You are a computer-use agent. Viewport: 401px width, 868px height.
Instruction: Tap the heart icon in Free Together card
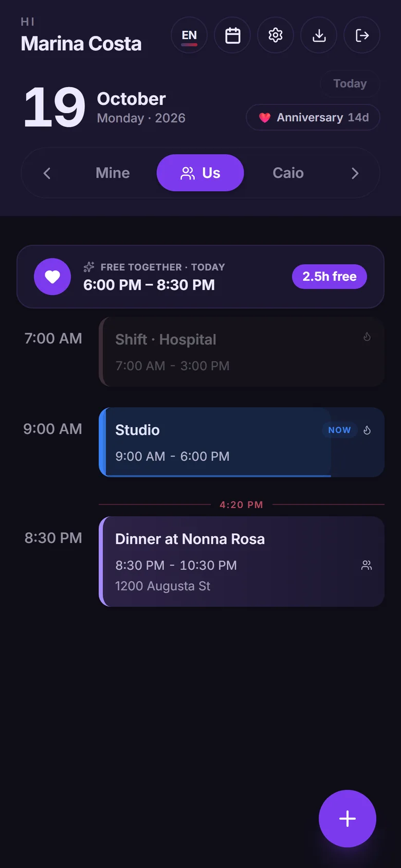(52, 277)
